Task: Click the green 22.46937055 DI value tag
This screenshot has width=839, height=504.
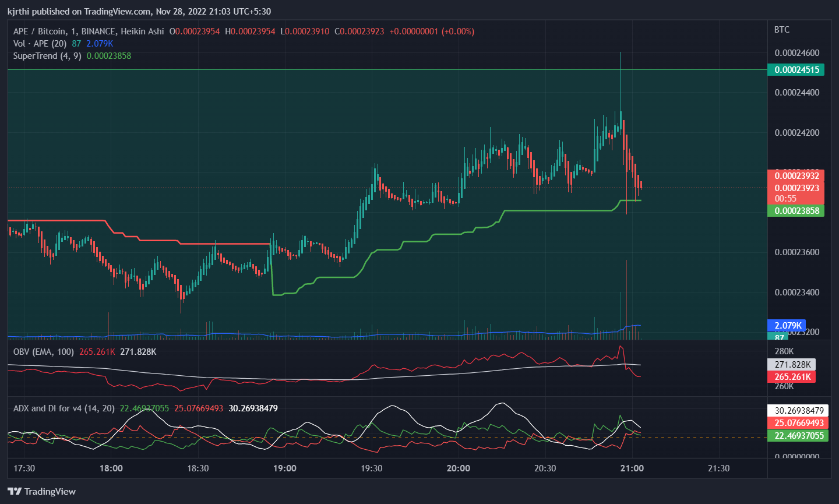Action: 798,436
